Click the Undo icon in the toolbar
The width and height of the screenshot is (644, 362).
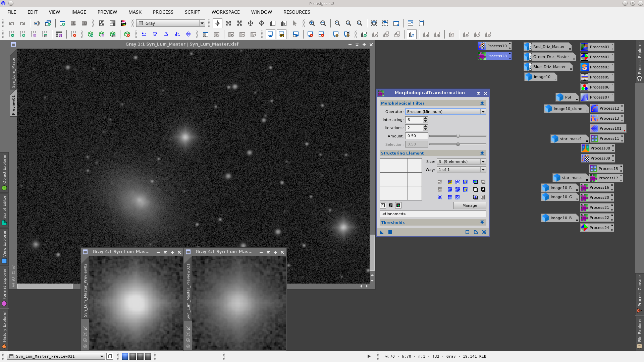tap(12, 23)
